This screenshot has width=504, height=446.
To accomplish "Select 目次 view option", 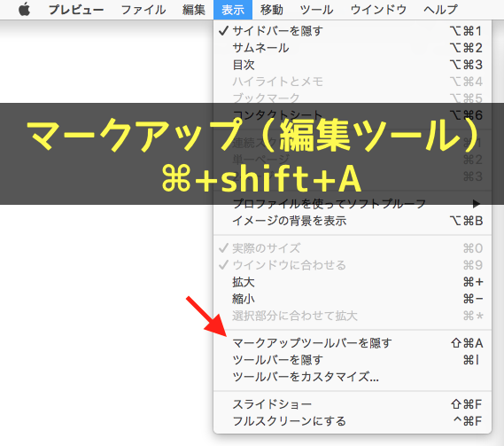I will pyautogui.click(x=353, y=65).
